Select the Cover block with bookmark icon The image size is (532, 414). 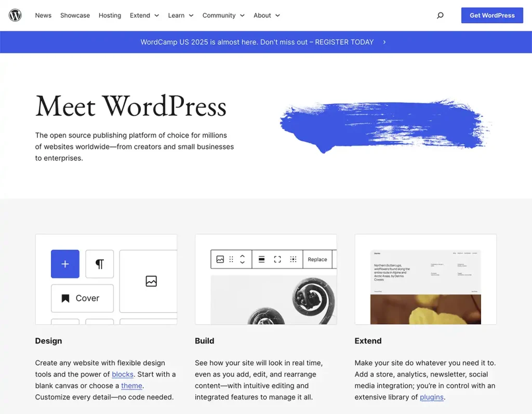point(82,298)
